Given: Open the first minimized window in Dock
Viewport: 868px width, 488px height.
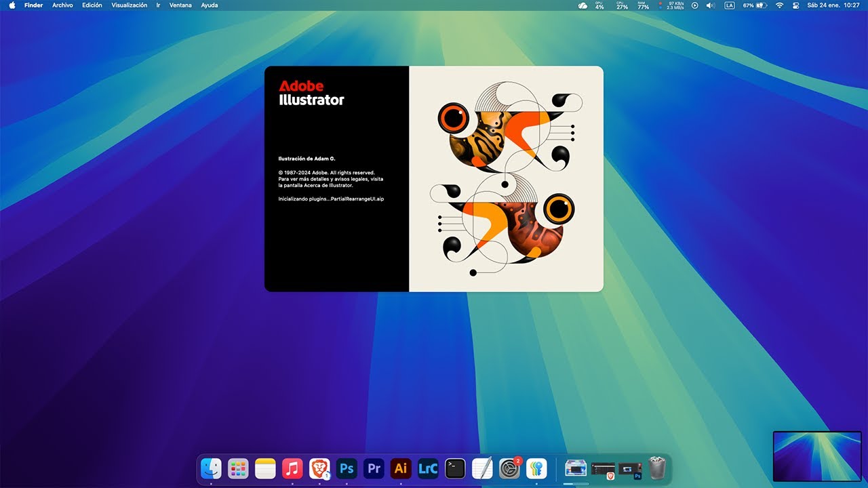Looking at the screenshot, I should tap(576, 468).
